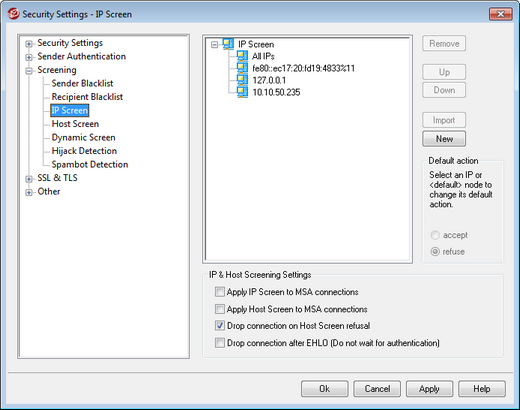Image resolution: width=520 pixels, height=410 pixels.
Task: Enable Apply IP Screen to MSA connections
Action: click(220, 292)
